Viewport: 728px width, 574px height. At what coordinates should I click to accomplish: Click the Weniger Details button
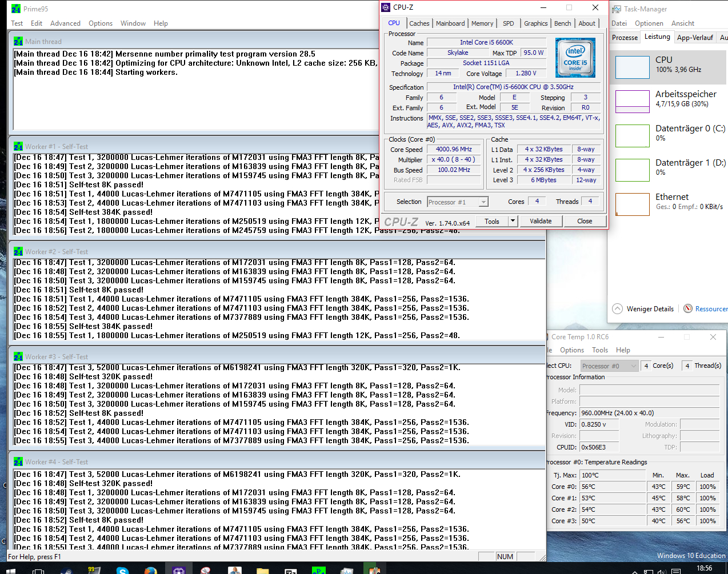(x=643, y=309)
